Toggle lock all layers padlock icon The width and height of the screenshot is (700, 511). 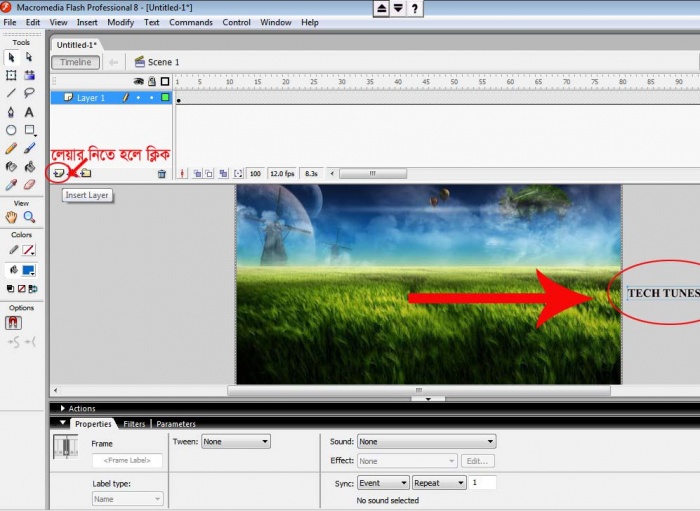151,81
